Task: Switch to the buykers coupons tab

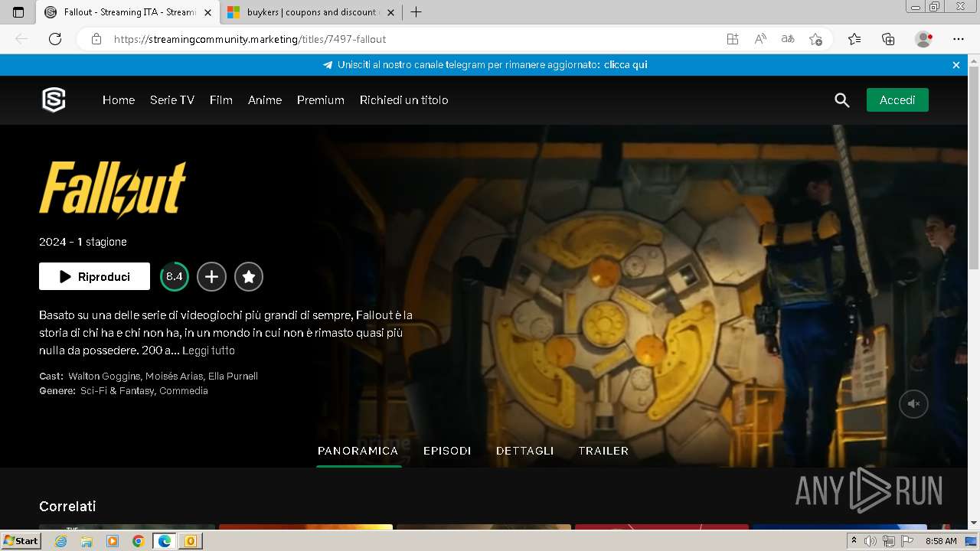Action: [x=312, y=12]
